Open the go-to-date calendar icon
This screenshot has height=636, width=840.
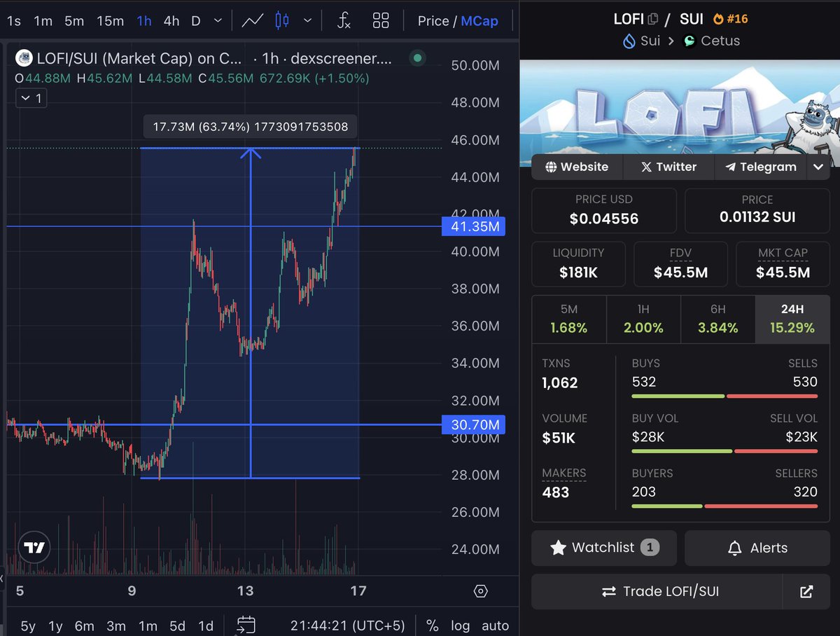coord(246,625)
